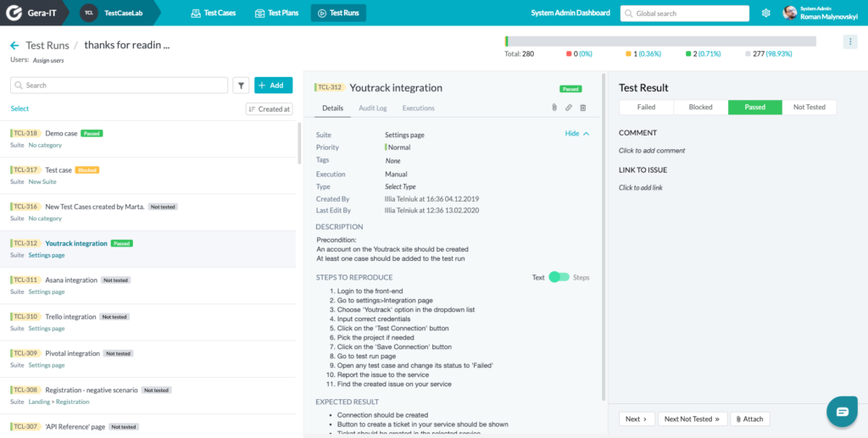Viewport: 868px width, 438px height.
Task: Open the chat support bubble icon
Action: (x=842, y=412)
